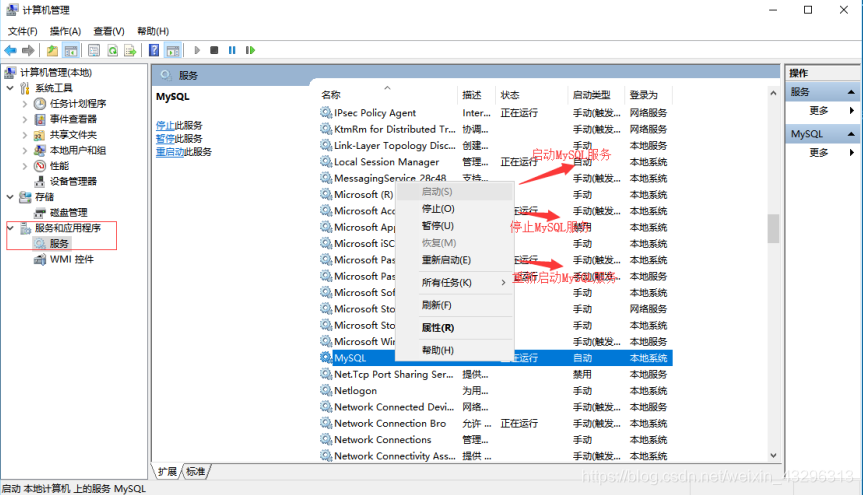Open the File (文件) menu
The image size is (863, 495).
point(23,31)
